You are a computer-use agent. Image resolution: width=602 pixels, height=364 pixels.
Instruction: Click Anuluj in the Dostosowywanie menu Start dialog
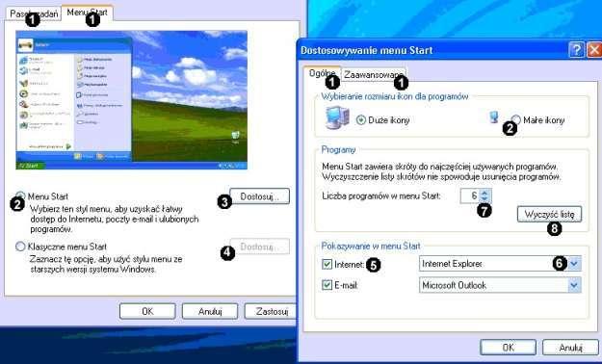pyautogui.click(x=570, y=347)
